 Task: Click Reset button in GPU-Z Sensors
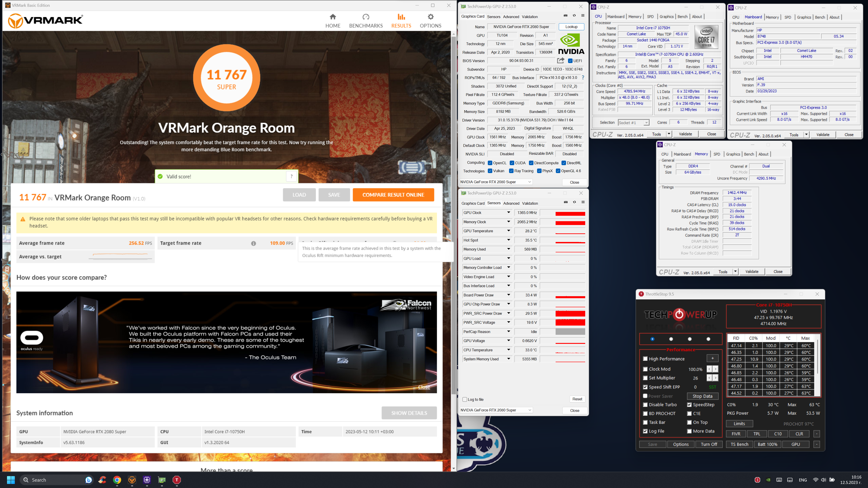tap(577, 399)
